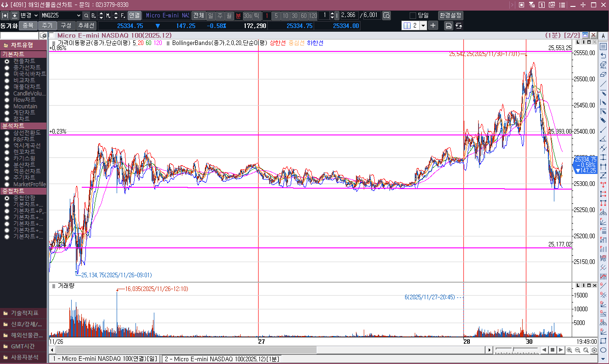This screenshot has width=609, height=364.
Task: Select the 추세선 tab
Action: (x=86, y=26)
